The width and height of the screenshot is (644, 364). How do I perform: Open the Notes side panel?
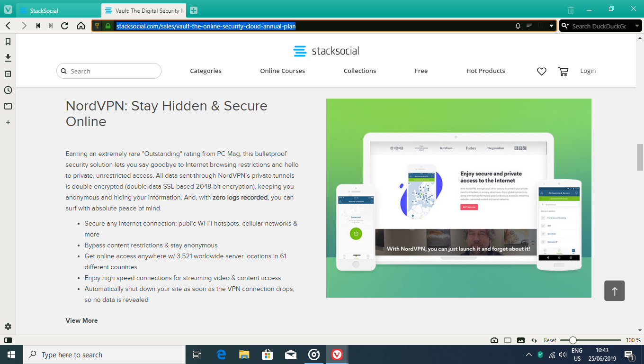click(8, 74)
